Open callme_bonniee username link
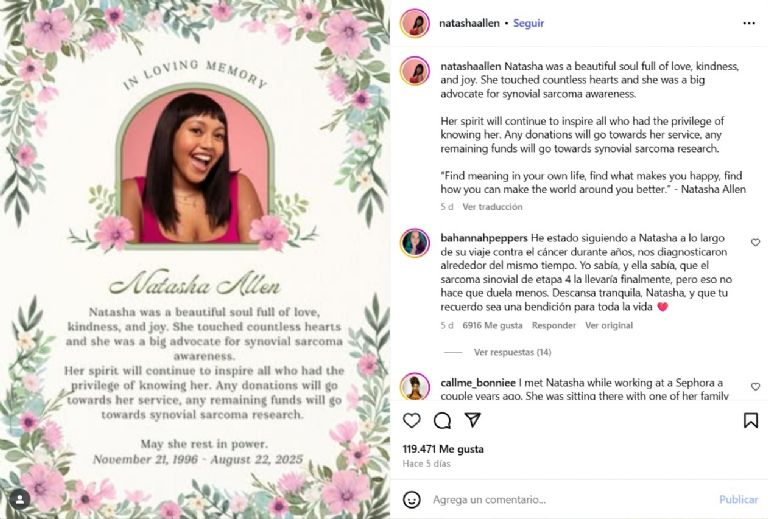768x519 pixels. click(478, 382)
